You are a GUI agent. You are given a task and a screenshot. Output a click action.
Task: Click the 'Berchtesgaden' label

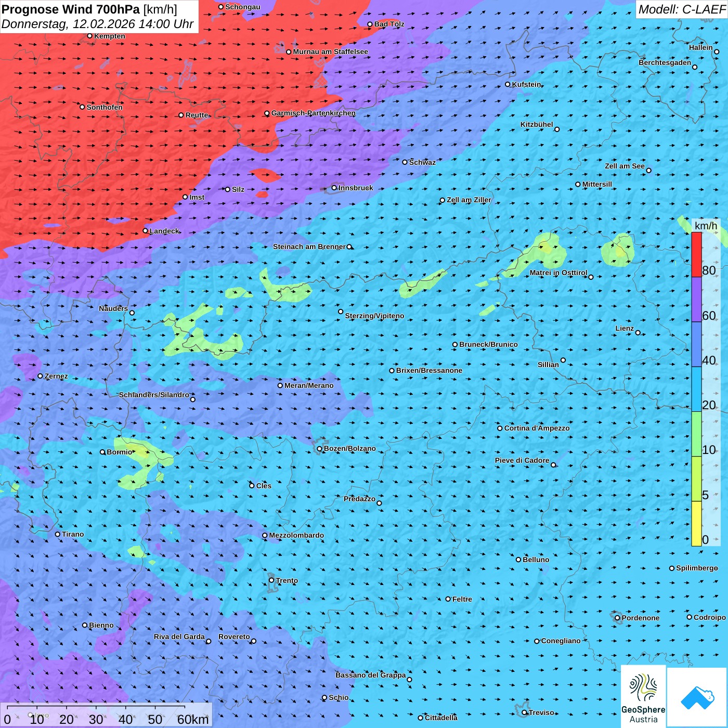pos(665,62)
